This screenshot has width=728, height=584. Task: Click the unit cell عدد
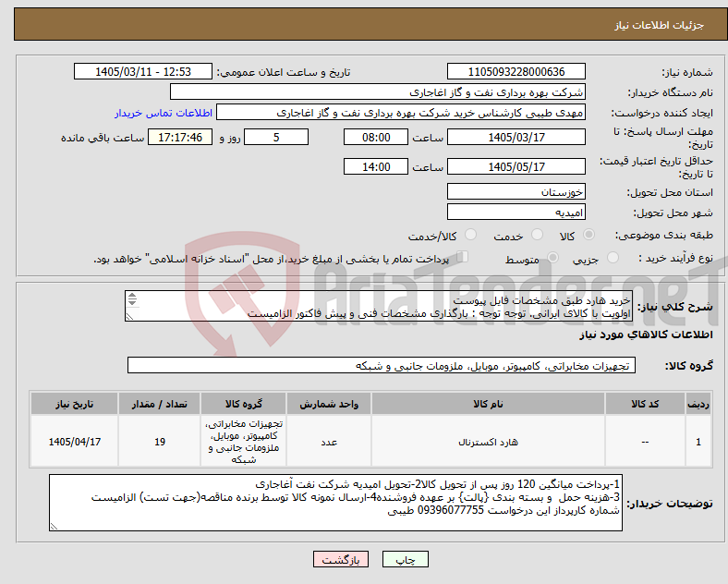pyautogui.click(x=329, y=442)
